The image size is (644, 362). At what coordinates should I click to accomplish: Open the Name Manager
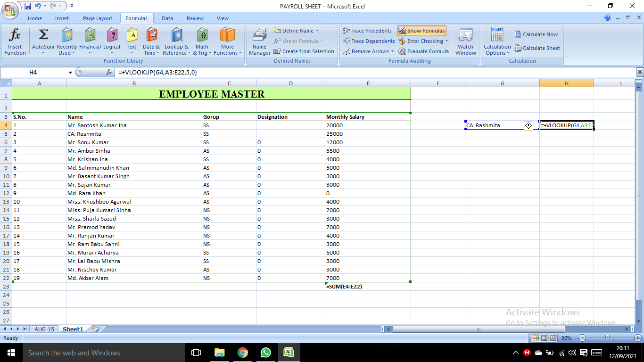point(260,41)
